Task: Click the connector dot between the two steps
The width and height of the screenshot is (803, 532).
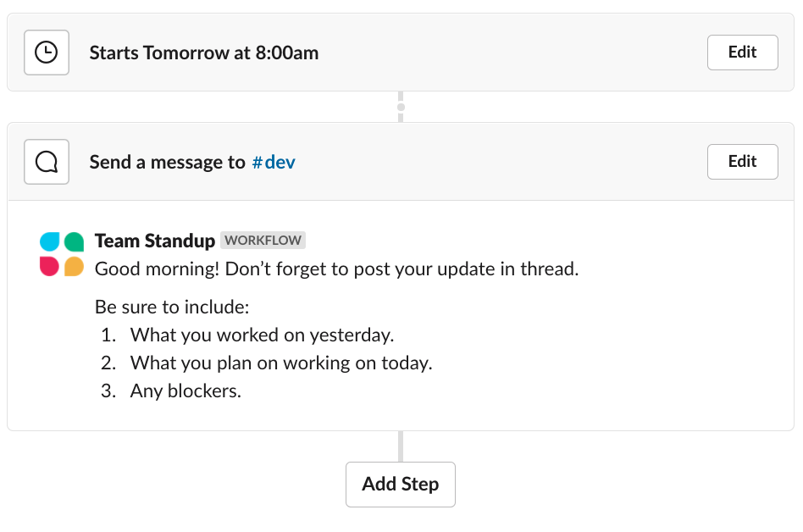Action: pos(401,108)
